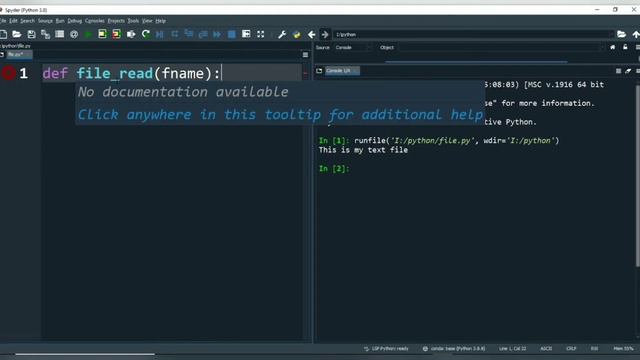640x360 pixels.
Task: Run selection or current line icon
Action: tap(131, 34)
